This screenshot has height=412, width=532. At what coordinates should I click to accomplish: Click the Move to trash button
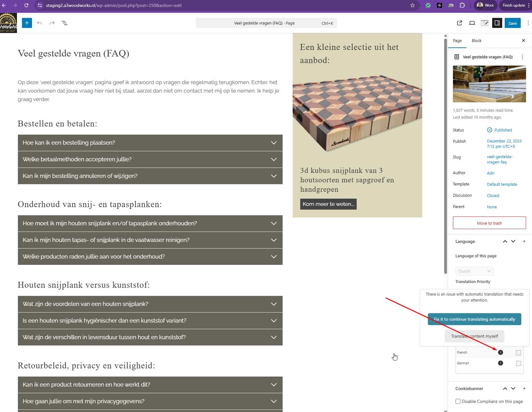(x=489, y=223)
